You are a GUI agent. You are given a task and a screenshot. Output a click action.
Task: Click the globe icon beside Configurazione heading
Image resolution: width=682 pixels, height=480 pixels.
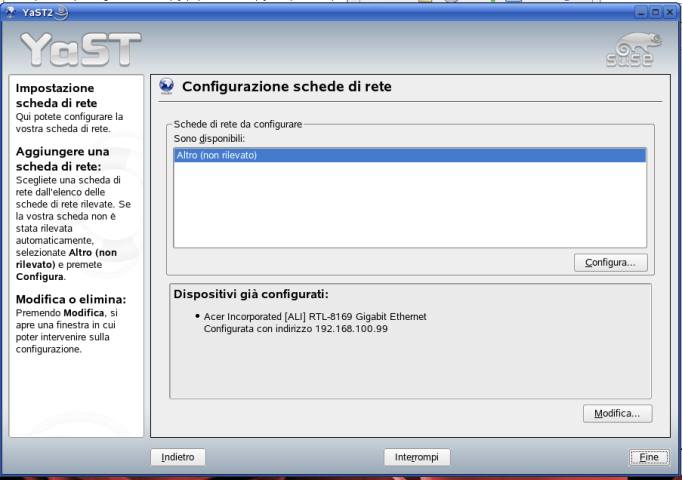coord(166,86)
